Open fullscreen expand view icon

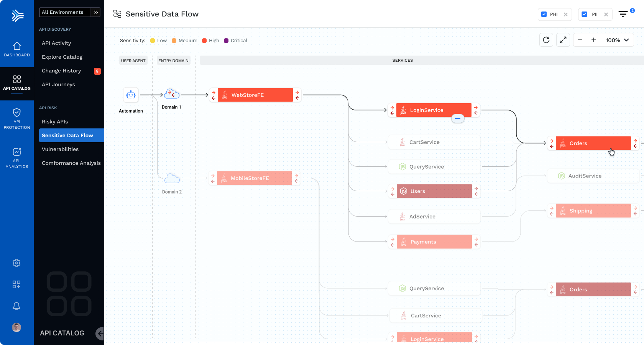[x=563, y=40]
